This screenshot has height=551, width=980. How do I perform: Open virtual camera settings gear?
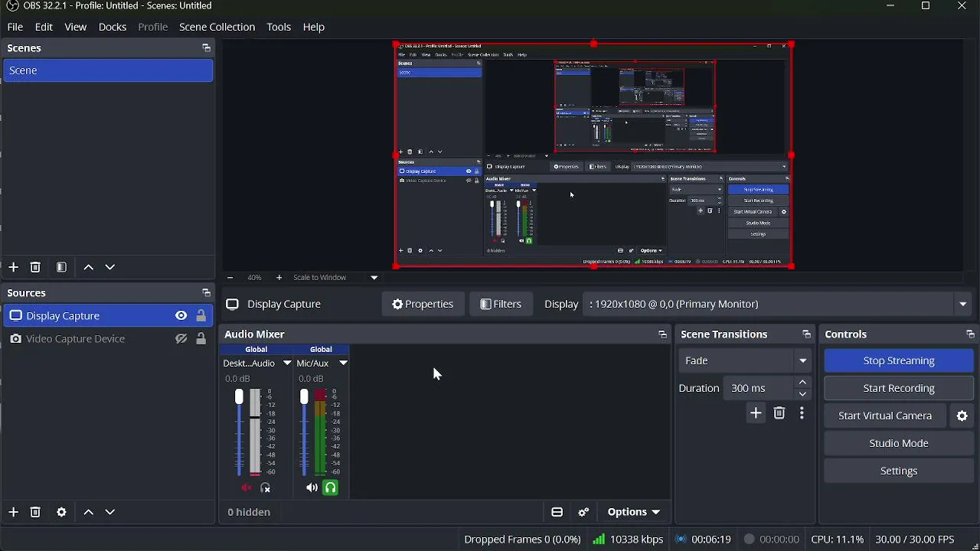tap(962, 416)
